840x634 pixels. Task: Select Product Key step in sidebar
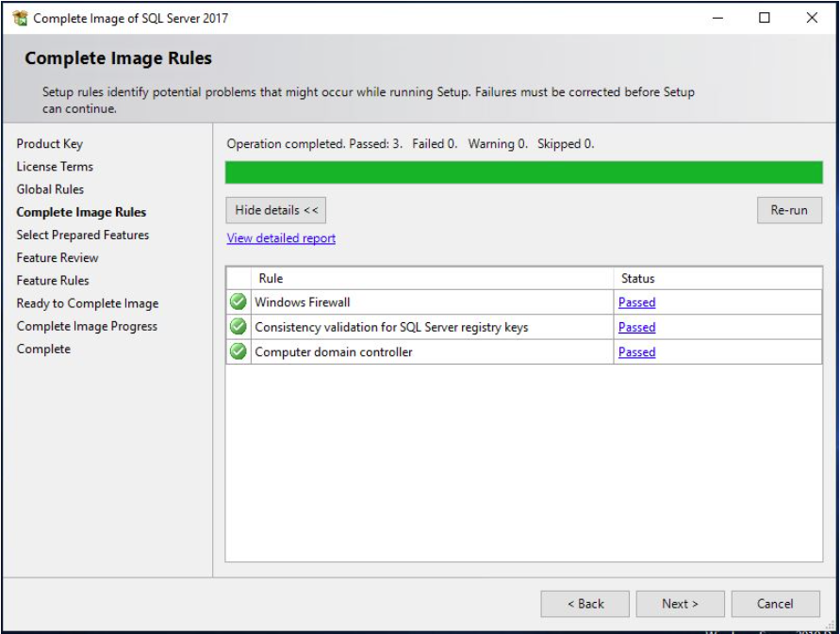(50, 144)
